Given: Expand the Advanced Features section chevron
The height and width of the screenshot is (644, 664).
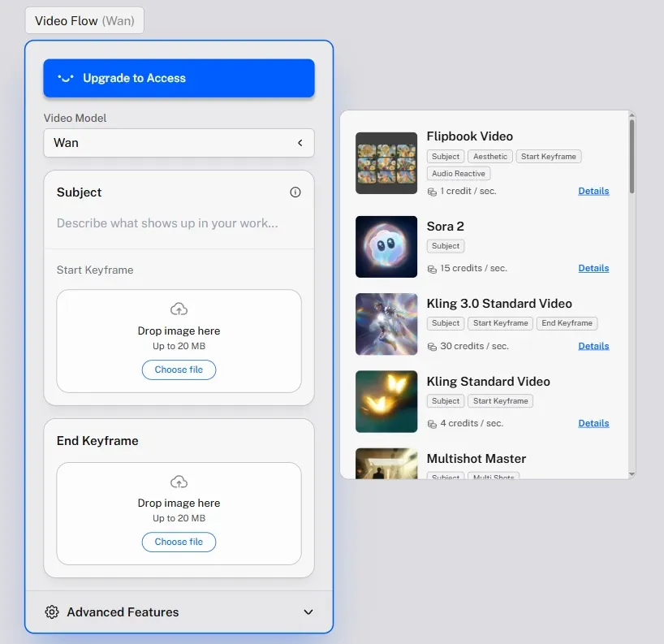Looking at the screenshot, I should pyautogui.click(x=308, y=612).
